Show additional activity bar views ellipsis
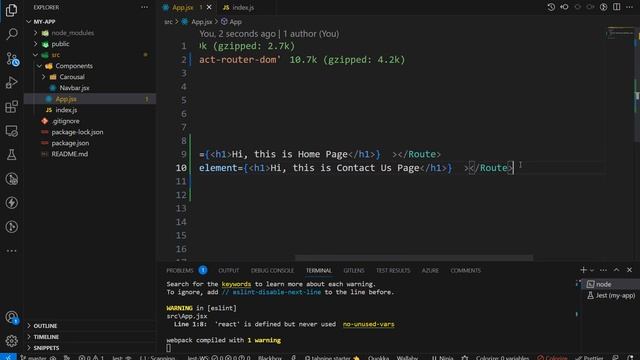The height and width of the screenshot is (360, 640). click(x=11, y=251)
